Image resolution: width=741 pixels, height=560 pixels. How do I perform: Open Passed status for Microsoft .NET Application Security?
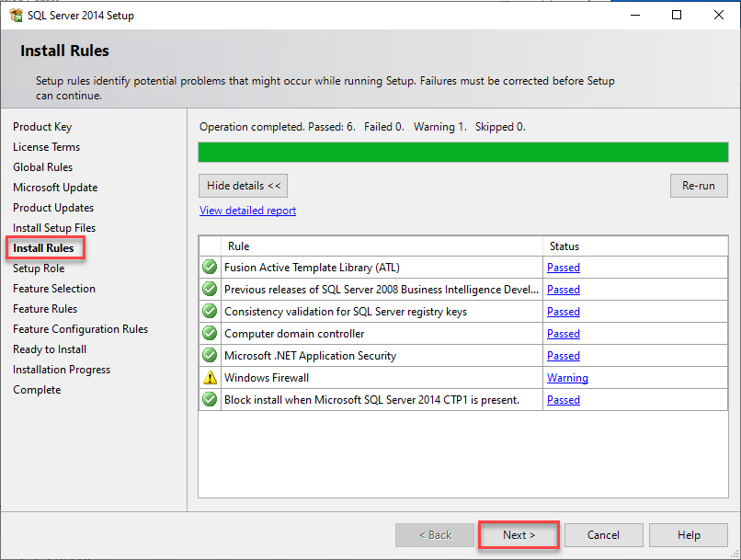point(564,356)
